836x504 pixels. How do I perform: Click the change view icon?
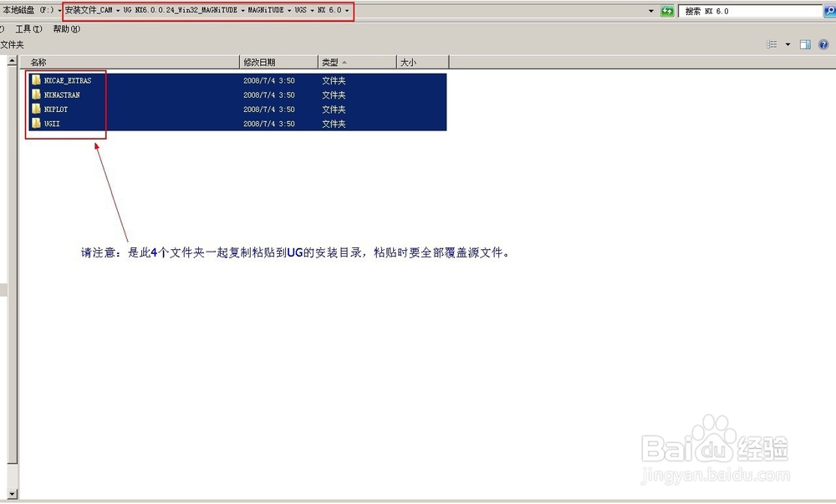[x=772, y=44]
